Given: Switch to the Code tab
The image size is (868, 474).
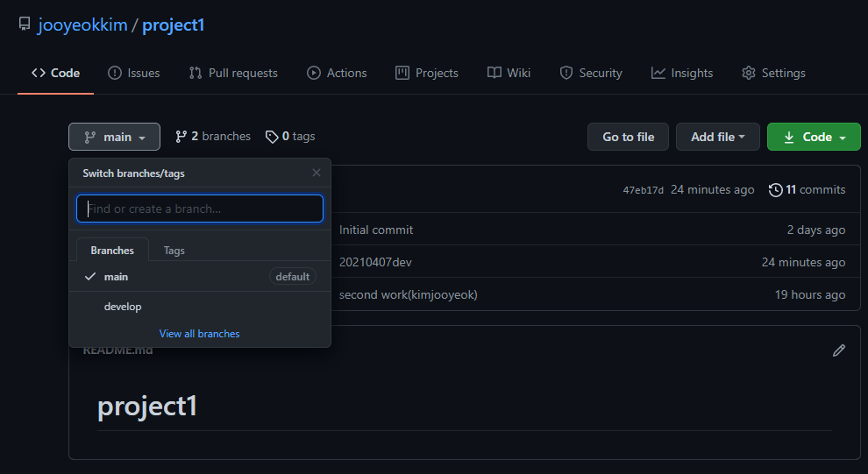Looking at the screenshot, I should click(55, 73).
